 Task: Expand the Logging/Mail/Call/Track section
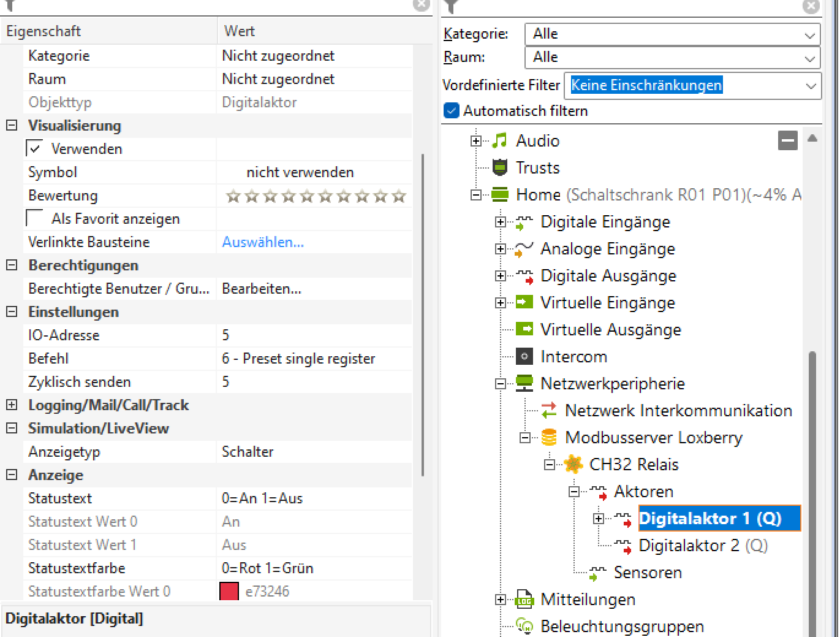click(x=12, y=405)
